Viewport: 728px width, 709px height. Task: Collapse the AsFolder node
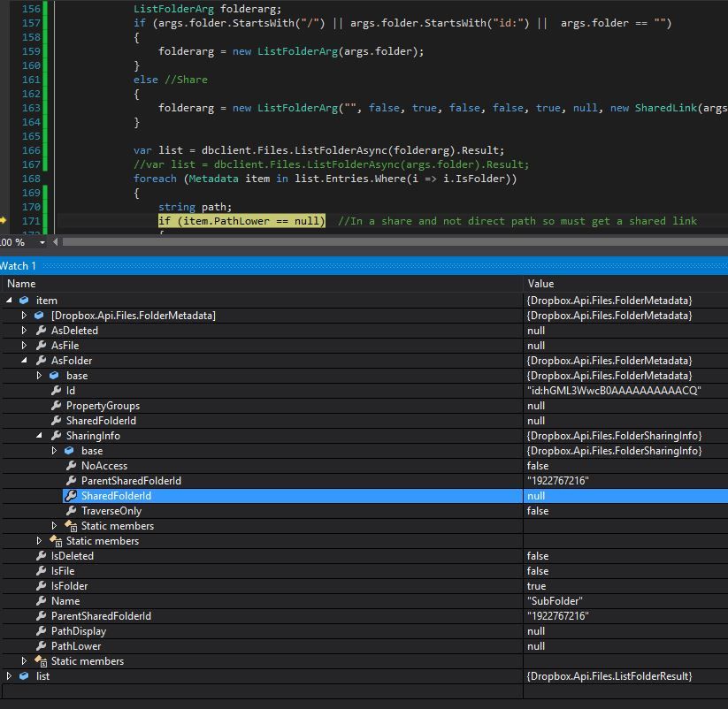25,361
